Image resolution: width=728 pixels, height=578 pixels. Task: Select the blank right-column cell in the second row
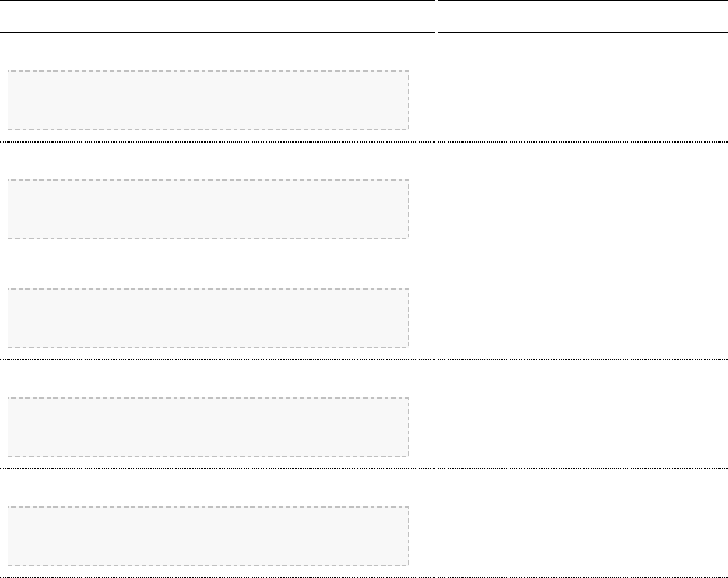coord(583,196)
